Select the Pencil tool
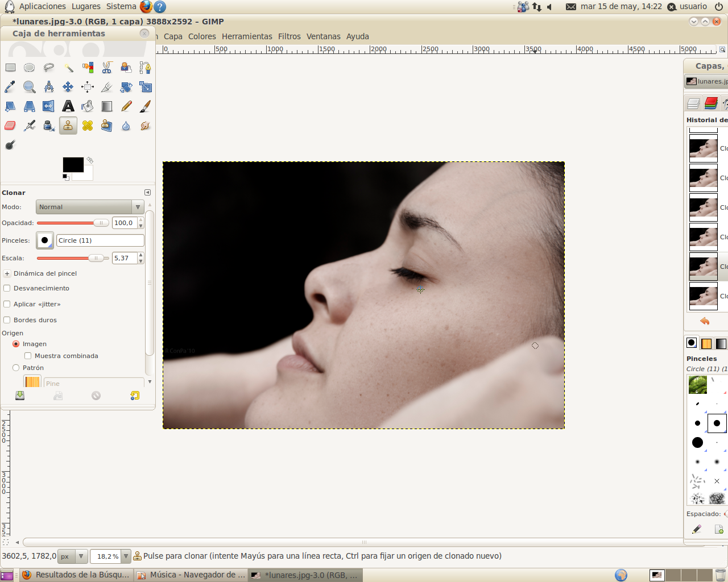Viewport: 728px width, 582px height. (x=126, y=106)
